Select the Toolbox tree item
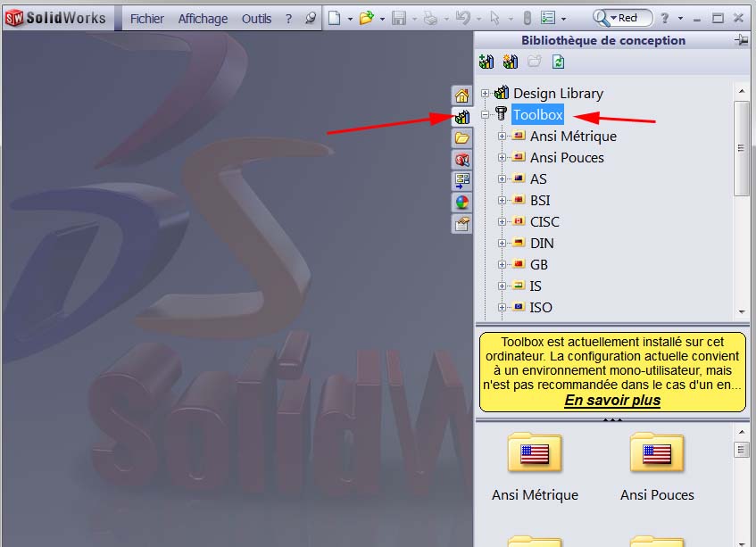The image size is (756, 547). [537, 115]
